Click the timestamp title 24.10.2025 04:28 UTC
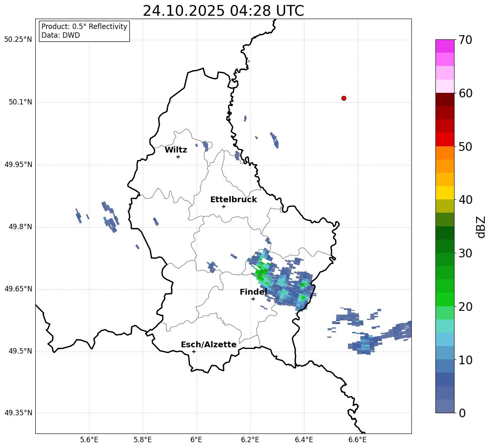 (223, 11)
